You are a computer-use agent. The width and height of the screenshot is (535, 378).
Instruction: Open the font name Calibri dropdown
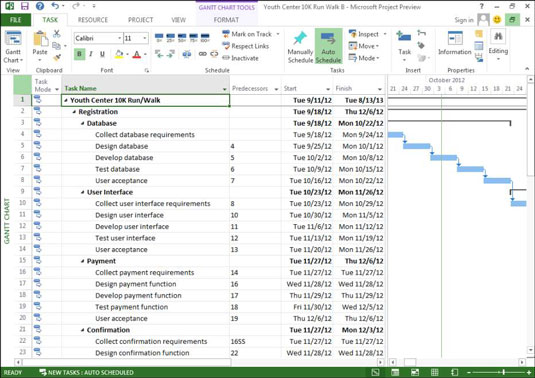pos(120,38)
